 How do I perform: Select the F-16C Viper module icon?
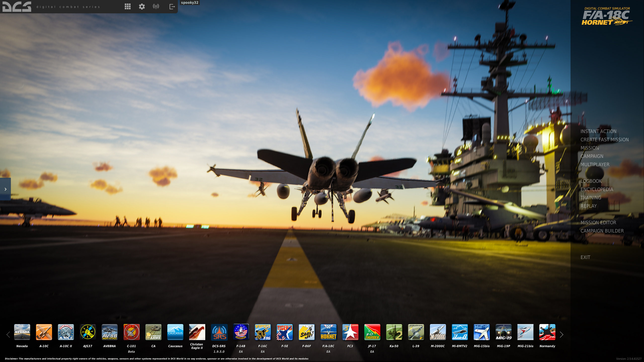click(263, 332)
